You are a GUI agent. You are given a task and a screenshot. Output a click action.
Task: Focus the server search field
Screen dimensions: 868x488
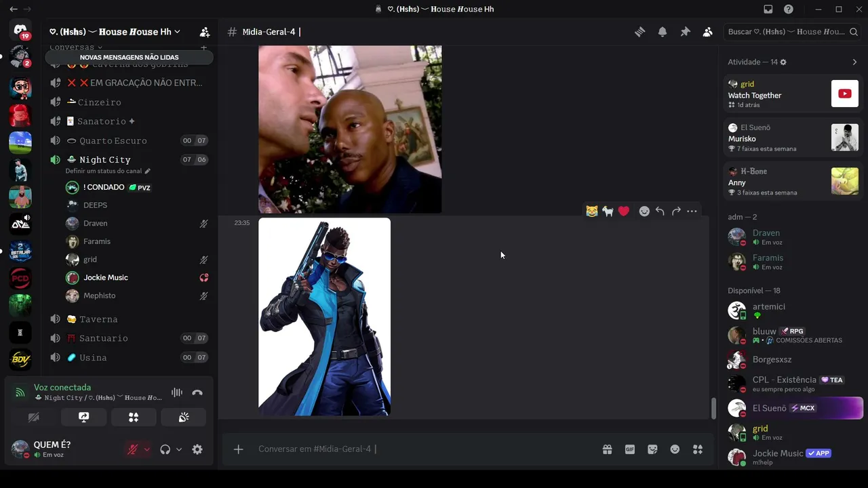coord(793,32)
